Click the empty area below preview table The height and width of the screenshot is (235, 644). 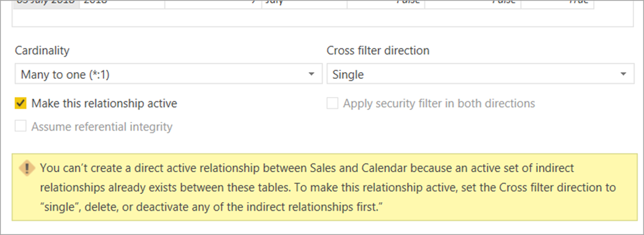tap(323, 17)
